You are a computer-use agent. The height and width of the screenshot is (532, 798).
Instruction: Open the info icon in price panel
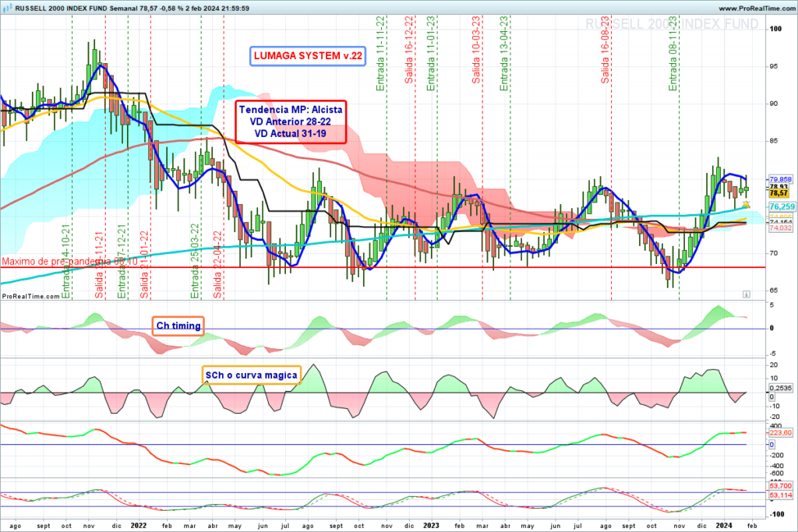(x=746, y=294)
